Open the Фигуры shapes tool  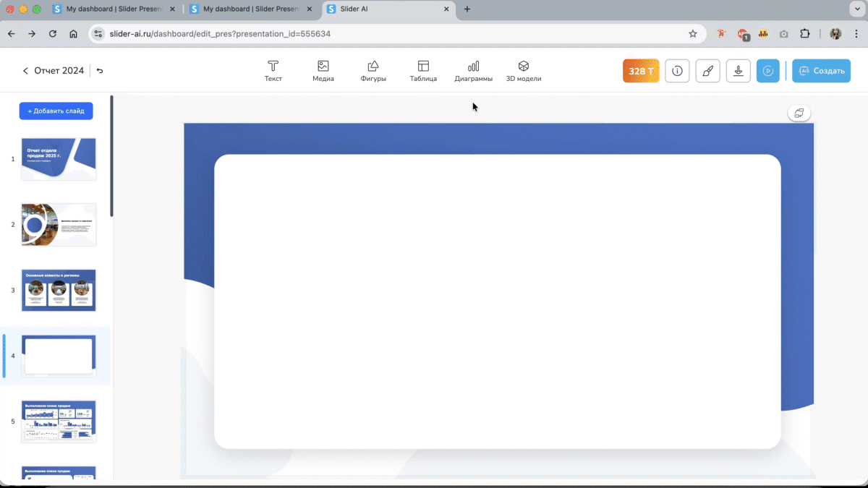(373, 71)
